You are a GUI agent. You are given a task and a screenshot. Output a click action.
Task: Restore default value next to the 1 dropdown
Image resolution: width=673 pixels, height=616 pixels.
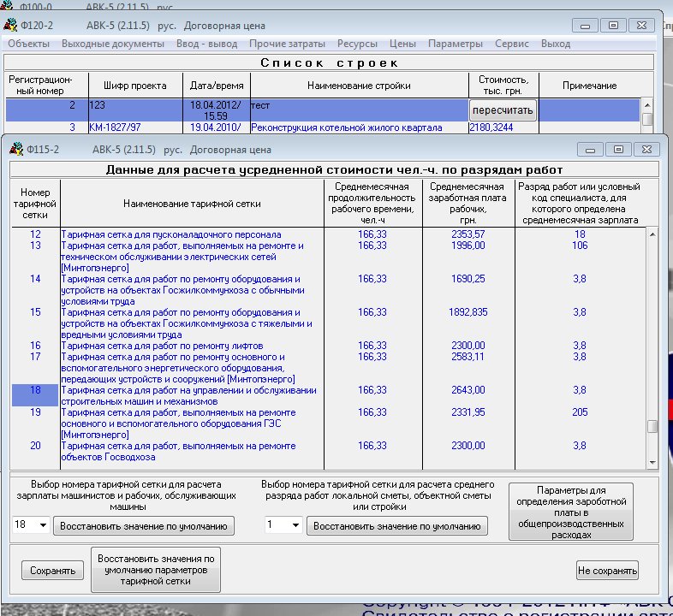[397, 525]
